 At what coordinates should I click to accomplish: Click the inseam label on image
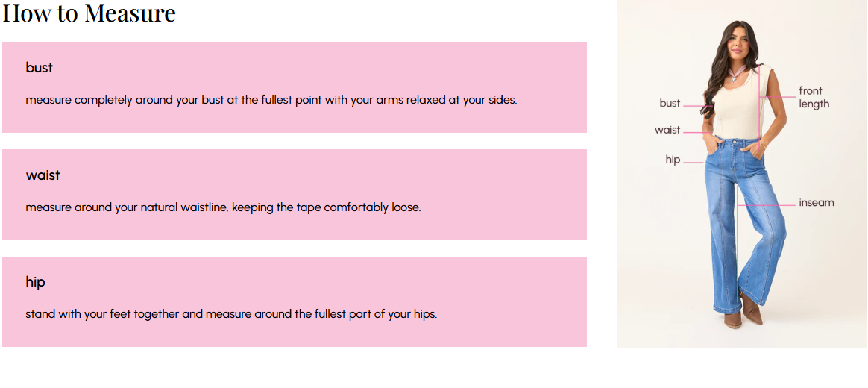pyautogui.click(x=816, y=203)
